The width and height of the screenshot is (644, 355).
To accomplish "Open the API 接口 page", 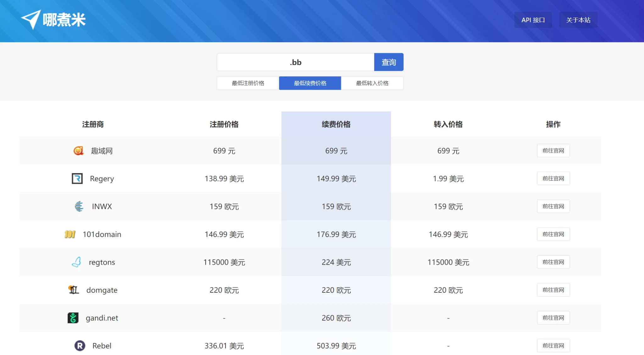I will (533, 20).
